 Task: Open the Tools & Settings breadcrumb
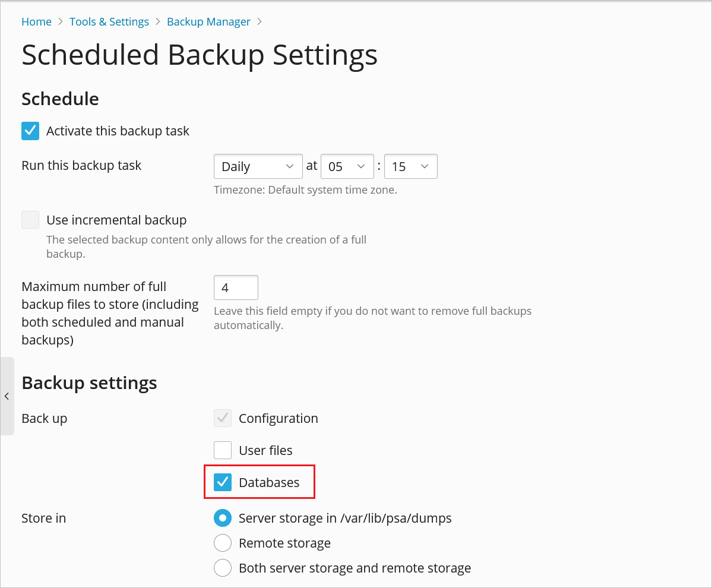coord(109,22)
